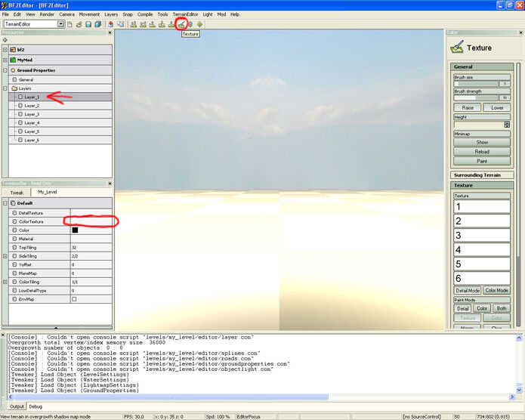Switch to the My_Level tab
This screenshot has height=420, width=525.
(x=47, y=192)
